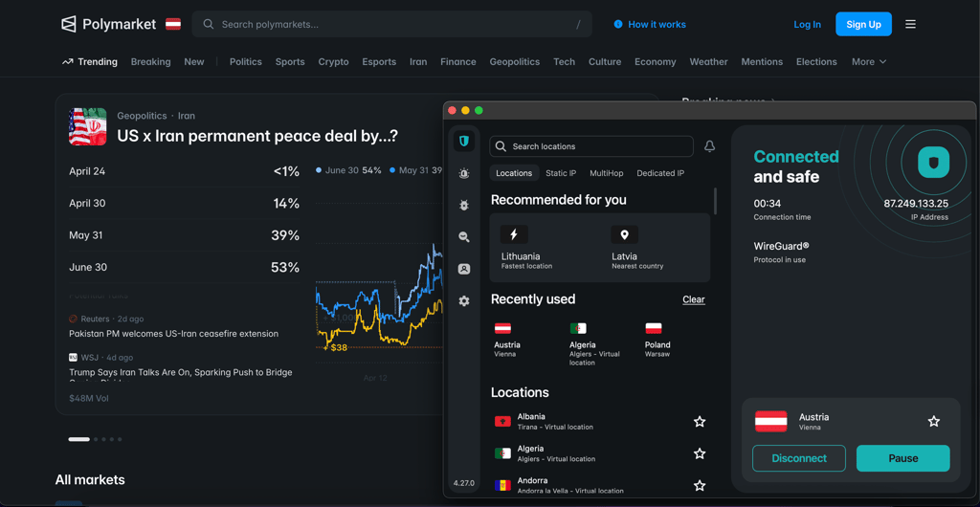Expand the More categories dropdown
Image resolution: width=980 pixels, height=507 pixels.
point(869,62)
